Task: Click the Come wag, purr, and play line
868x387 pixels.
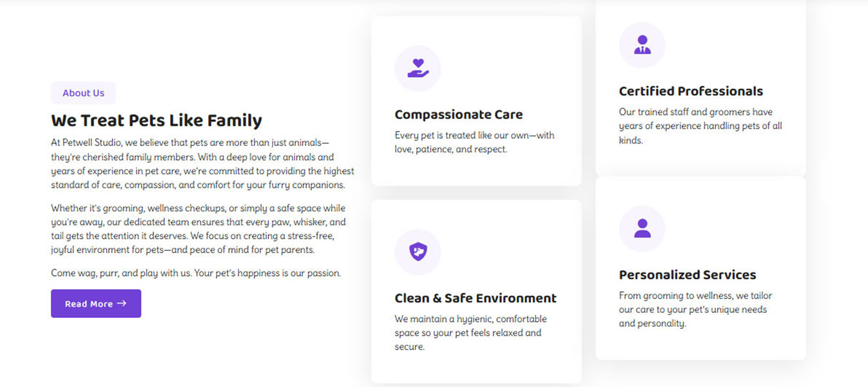Action: point(196,273)
